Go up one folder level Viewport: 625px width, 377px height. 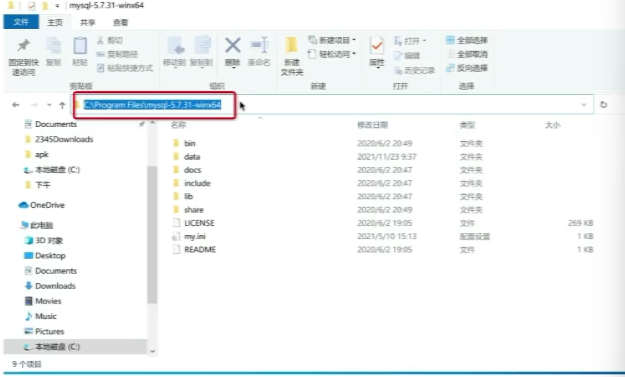click(62, 105)
